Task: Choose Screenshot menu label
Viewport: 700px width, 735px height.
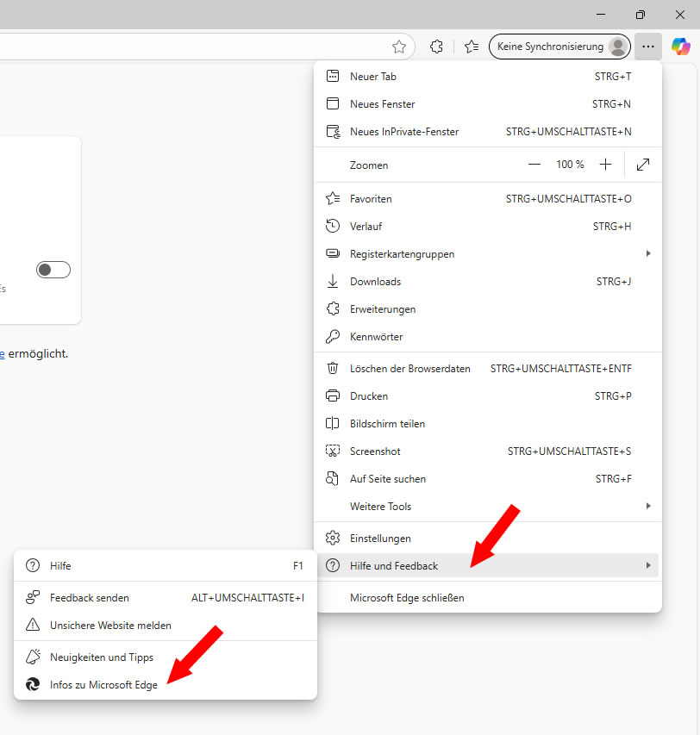Action: click(x=375, y=452)
